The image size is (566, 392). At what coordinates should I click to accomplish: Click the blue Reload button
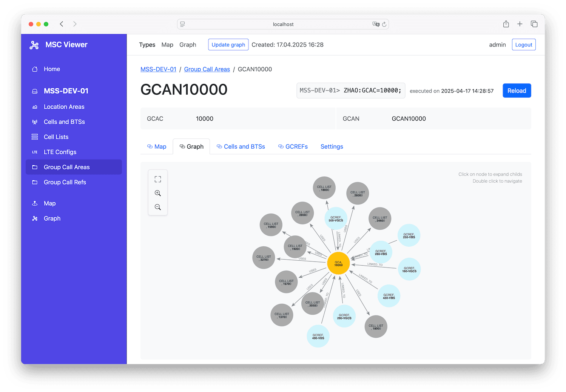[517, 91]
